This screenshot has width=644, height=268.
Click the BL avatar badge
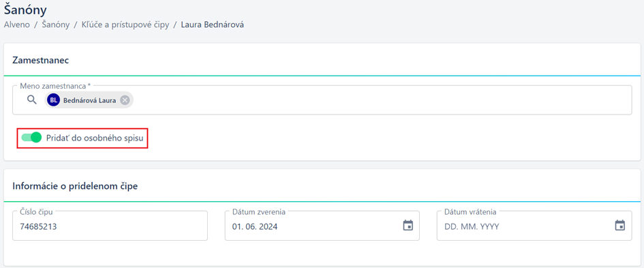pos(53,100)
